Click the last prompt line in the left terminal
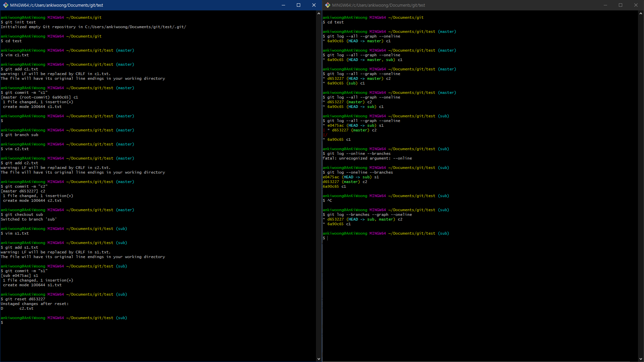The height and width of the screenshot is (362, 644). [x=3, y=322]
